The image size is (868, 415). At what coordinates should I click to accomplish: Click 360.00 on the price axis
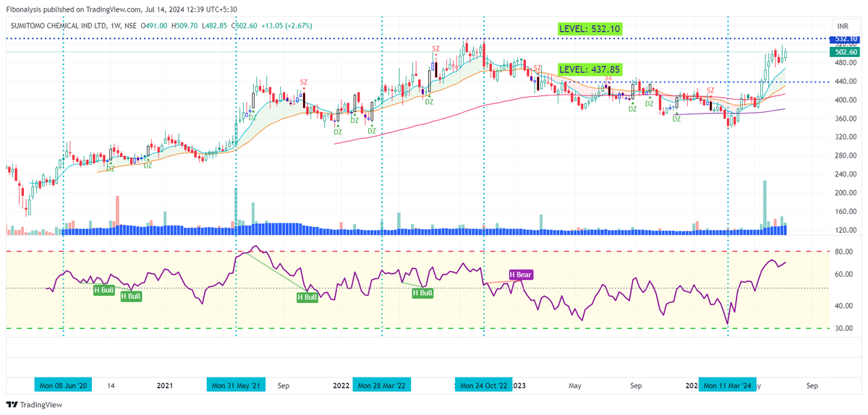(x=846, y=119)
